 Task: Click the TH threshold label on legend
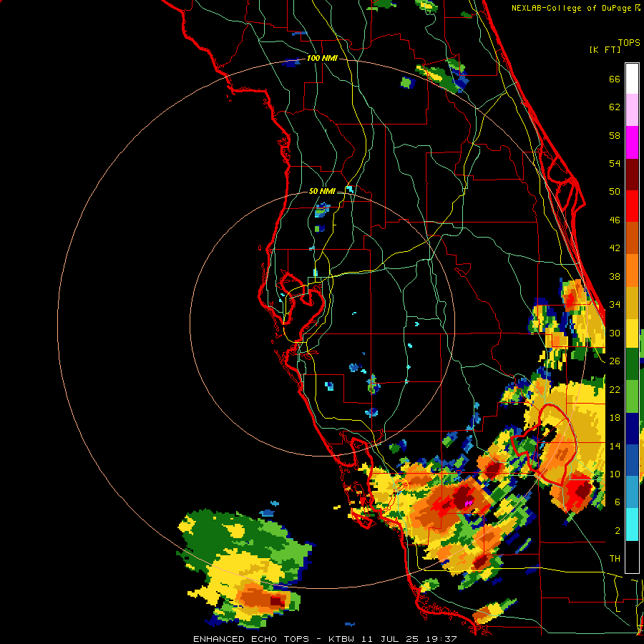pos(615,559)
